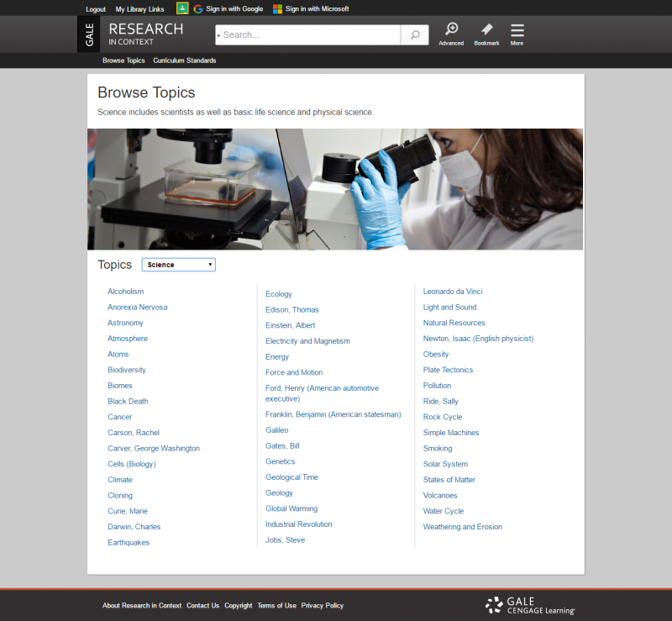Open Carver, George Washington topic
This screenshot has width=672, height=621.
click(154, 449)
